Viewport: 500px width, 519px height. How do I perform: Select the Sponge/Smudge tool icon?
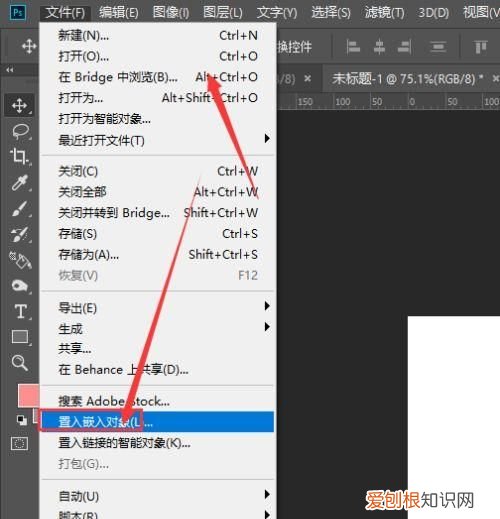point(19,286)
